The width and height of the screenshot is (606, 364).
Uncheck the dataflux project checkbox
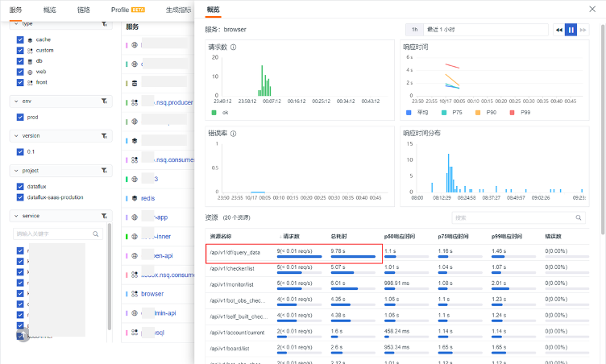[20, 187]
